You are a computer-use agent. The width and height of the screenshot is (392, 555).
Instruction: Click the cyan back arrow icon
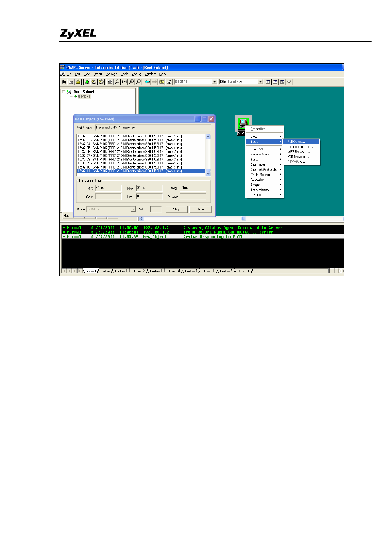(148, 82)
